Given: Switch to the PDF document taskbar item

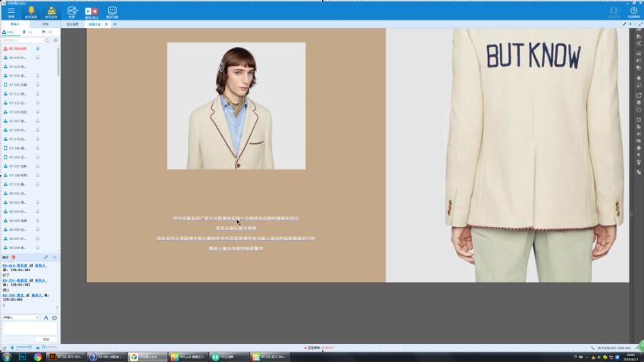Looking at the screenshot, I should [x=189, y=357].
